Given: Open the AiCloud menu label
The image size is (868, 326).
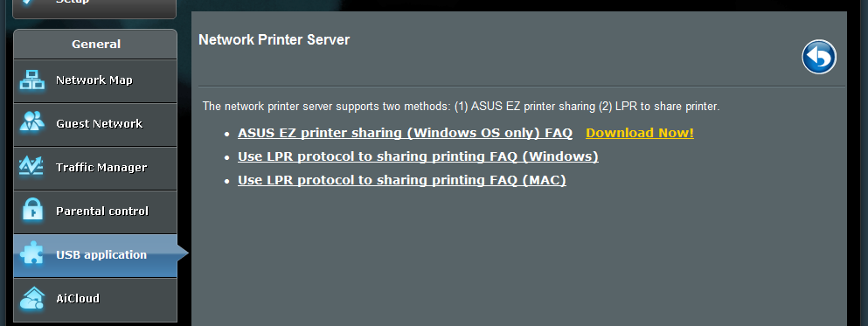Looking at the screenshot, I should (x=78, y=298).
